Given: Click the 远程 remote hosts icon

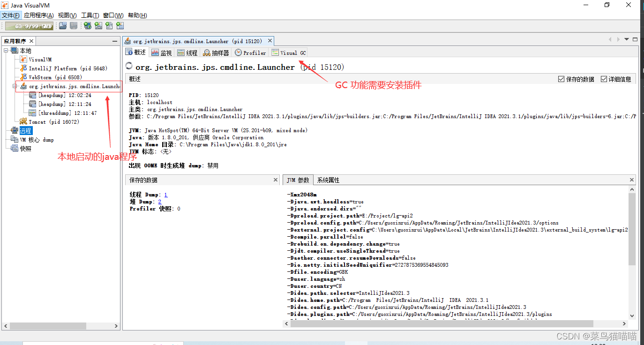Looking at the screenshot, I should point(14,131).
